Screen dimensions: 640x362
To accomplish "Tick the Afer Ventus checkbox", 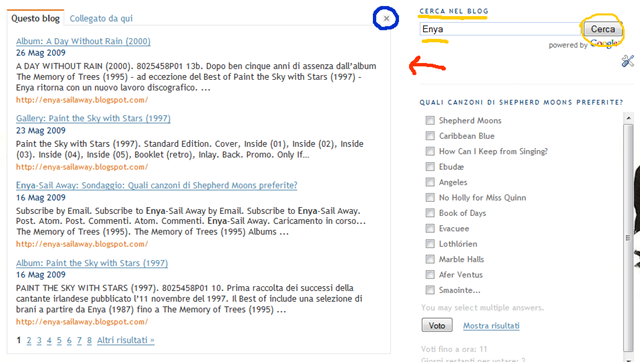I will click(430, 275).
